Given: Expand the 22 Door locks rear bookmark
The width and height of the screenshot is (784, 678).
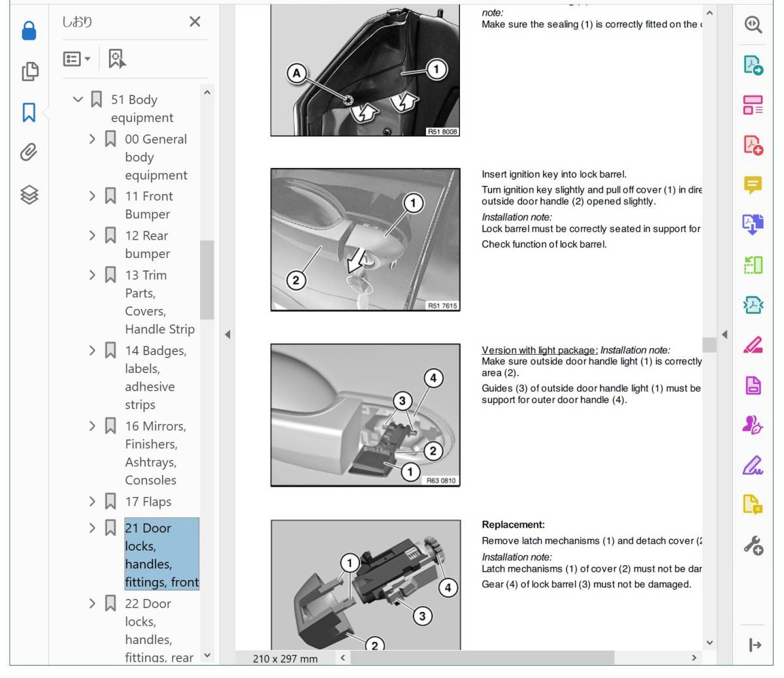Looking at the screenshot, I should [x=92, y=604].
